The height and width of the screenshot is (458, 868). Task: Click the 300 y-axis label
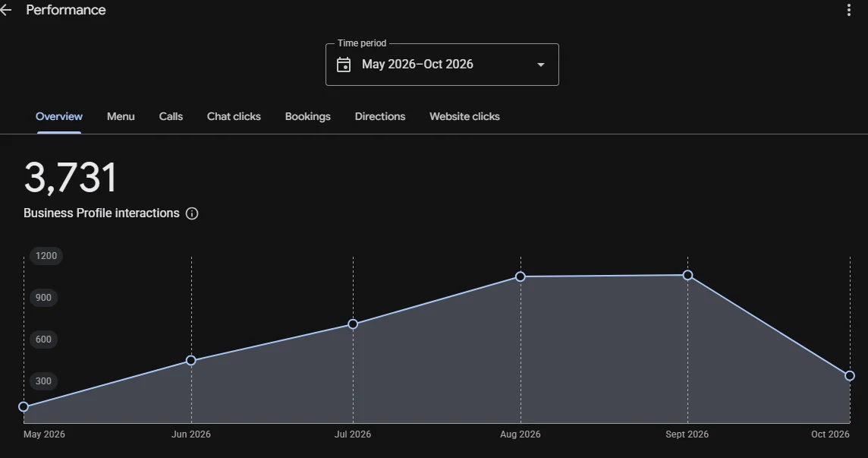43,381
